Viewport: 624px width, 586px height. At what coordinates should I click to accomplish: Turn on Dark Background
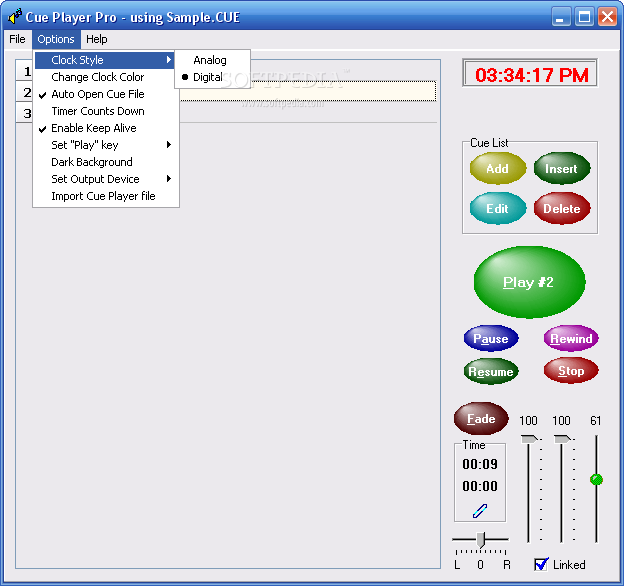[105, 162]
